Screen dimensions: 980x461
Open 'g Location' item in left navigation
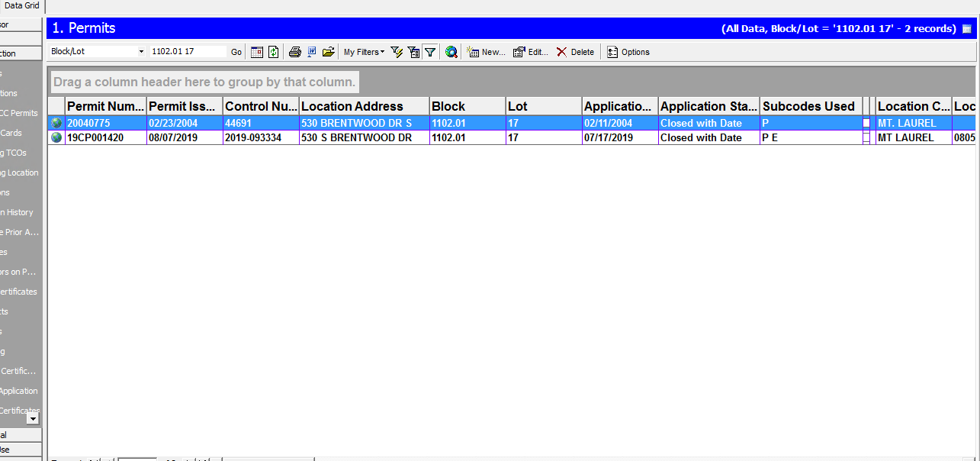[20, 172]
